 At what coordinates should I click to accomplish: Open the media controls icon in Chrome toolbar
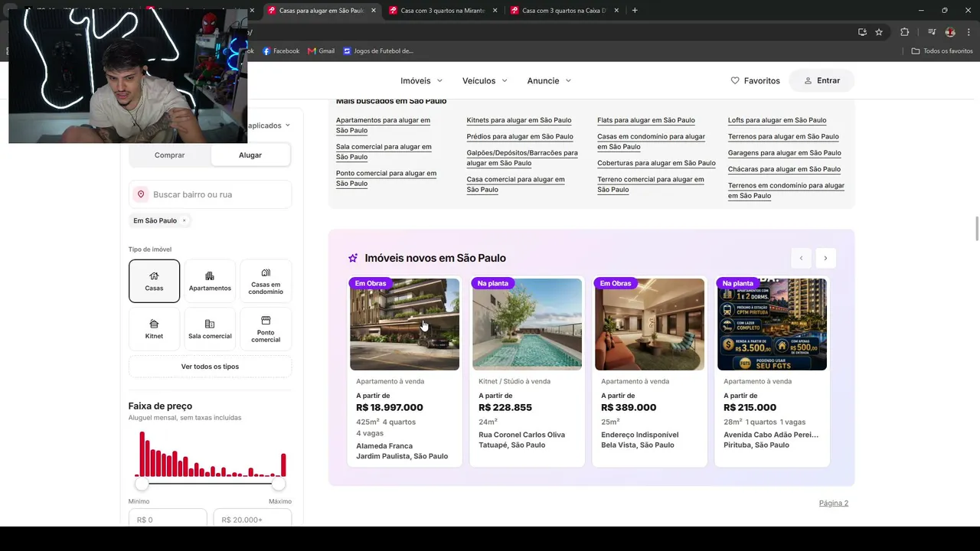click(932, 32)
